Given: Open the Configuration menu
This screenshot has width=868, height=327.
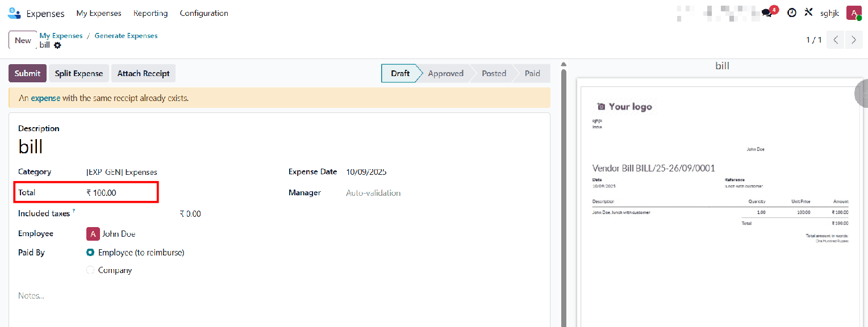Looking at the screenshot, I should coord(203,12).
